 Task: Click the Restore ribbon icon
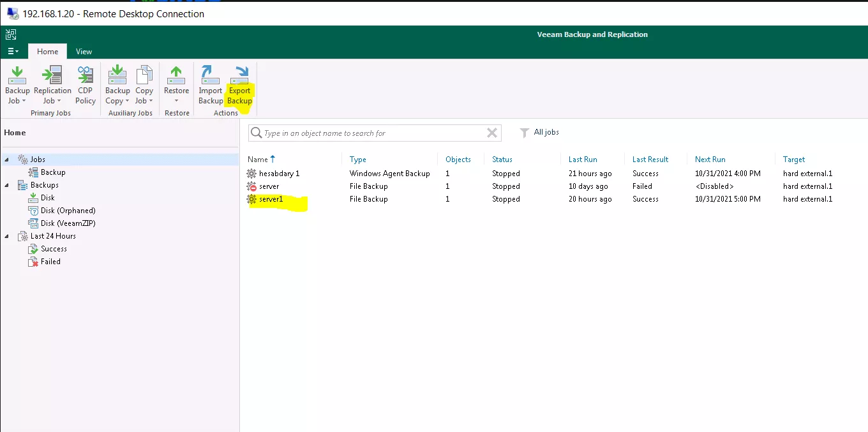pyautogui.click(x=176, y=76)
